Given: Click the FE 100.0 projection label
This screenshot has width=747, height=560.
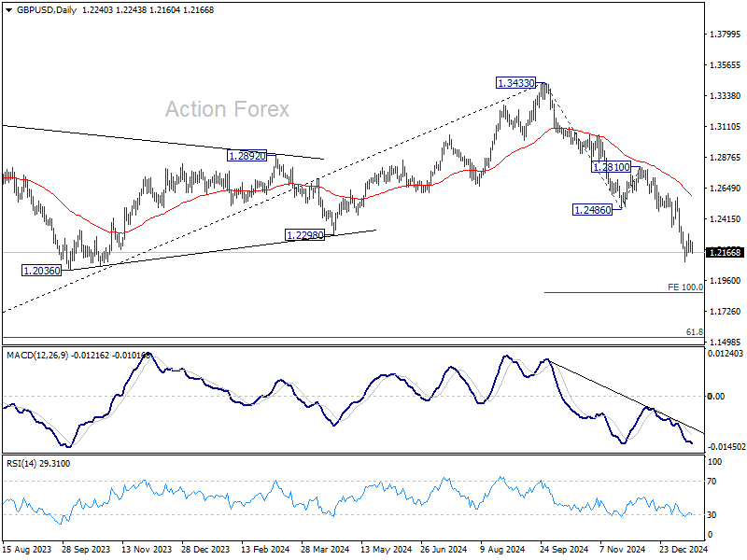Looking at the screenshot, I should pos(685,287).
